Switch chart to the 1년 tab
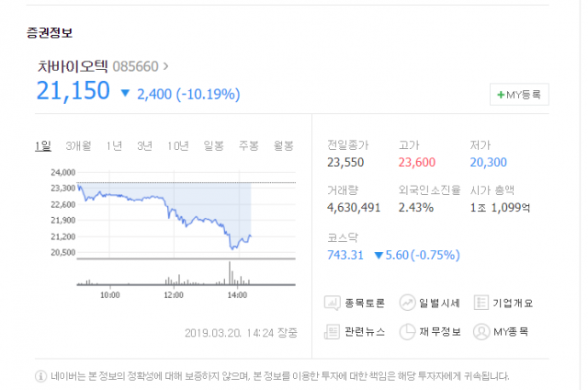Viewport: 588px width, 390px height. point(114,145)
